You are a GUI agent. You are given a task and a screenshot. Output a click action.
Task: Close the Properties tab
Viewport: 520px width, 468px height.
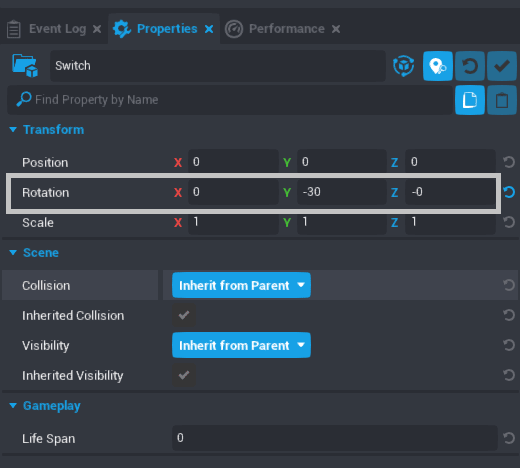click(209, 29)
